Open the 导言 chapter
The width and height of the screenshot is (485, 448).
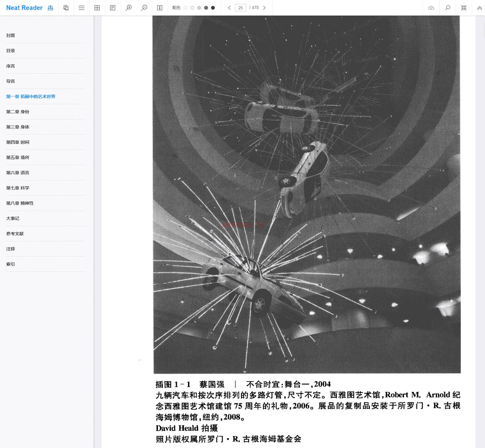tap(45, 81)
